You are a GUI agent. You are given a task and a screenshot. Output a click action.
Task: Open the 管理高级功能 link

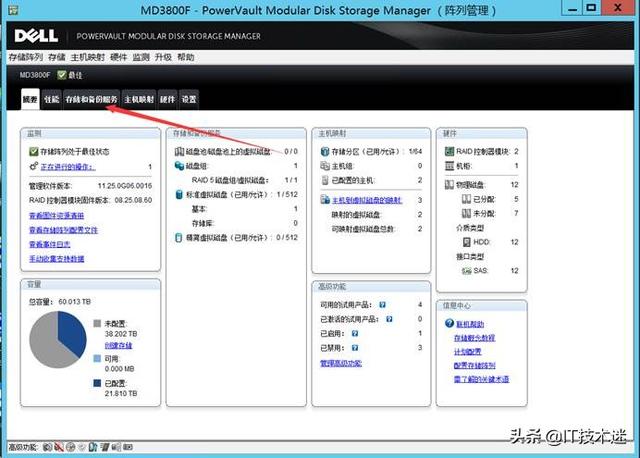pos(341,363)
